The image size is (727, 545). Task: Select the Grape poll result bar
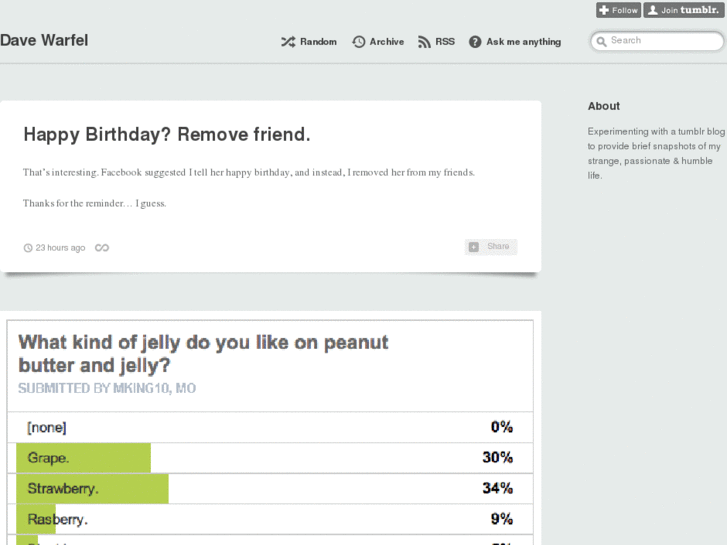pos(84,458)
